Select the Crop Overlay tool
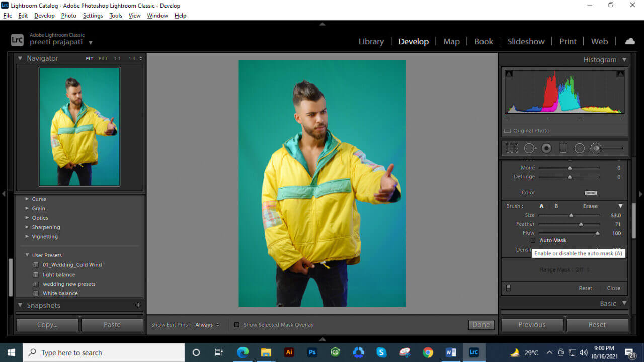 pyautogui.click(x=512, y=148)
